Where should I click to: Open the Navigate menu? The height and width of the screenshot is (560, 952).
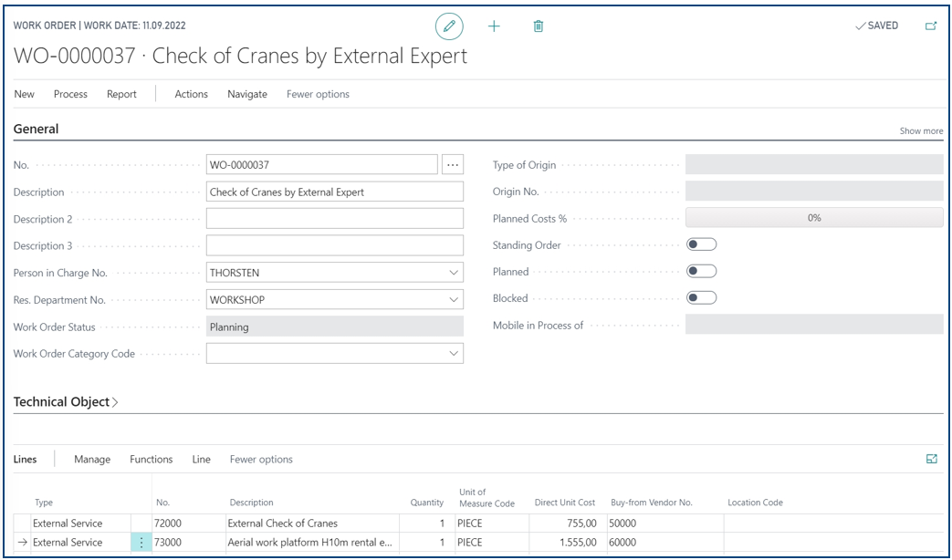coord(247,94)
